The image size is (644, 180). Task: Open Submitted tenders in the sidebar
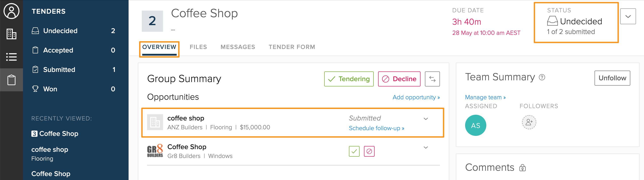(74, 70)
